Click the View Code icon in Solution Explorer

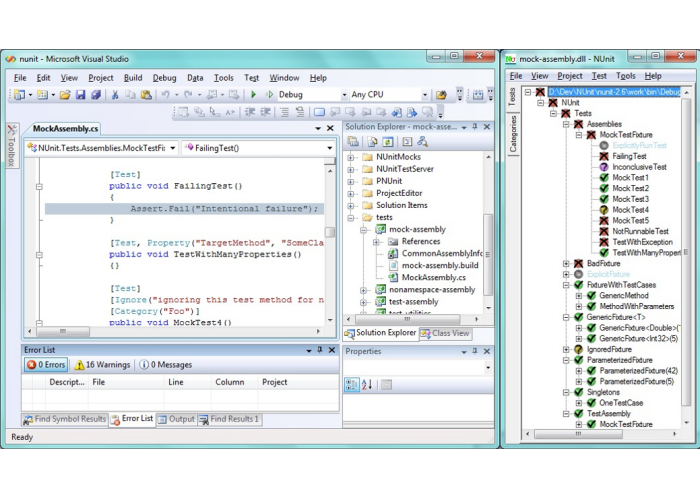(407, 142)
